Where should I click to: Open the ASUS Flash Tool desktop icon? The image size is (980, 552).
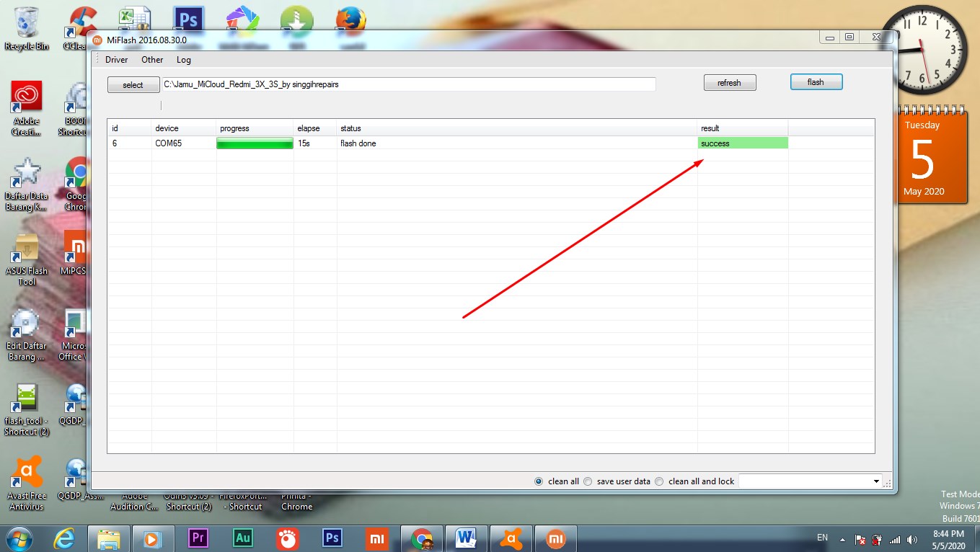click(x=27, y=259)
